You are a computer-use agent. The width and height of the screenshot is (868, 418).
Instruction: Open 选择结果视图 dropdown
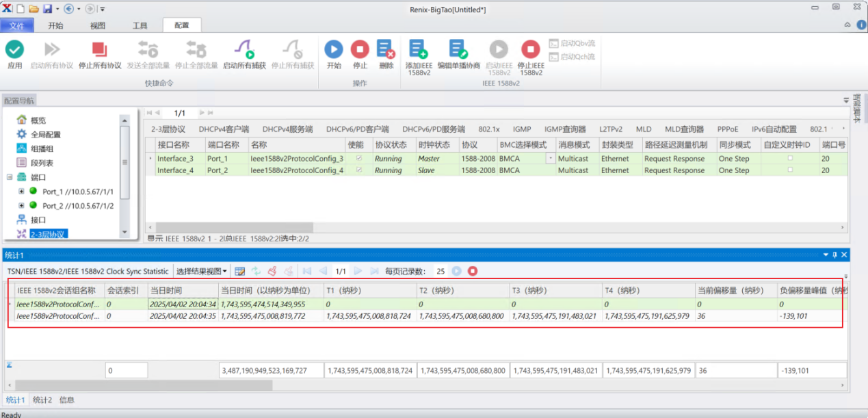point(201,271)
